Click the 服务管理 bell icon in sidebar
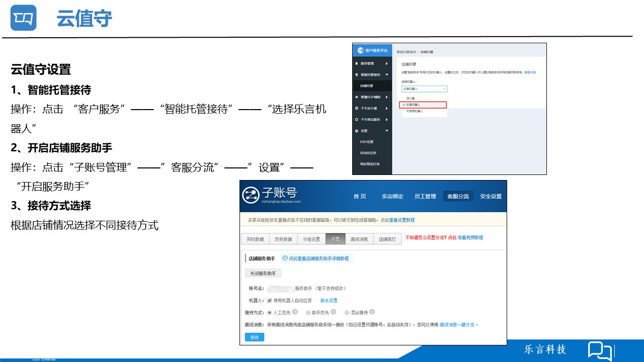The height and width of the screenshot is (362, 644). [x=356, y=64]
